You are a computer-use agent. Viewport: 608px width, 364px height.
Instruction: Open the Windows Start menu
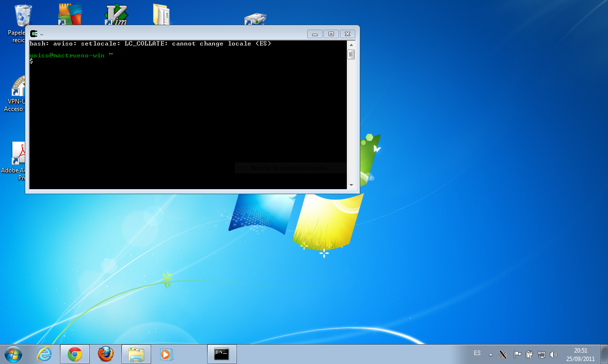coord(13,354)
